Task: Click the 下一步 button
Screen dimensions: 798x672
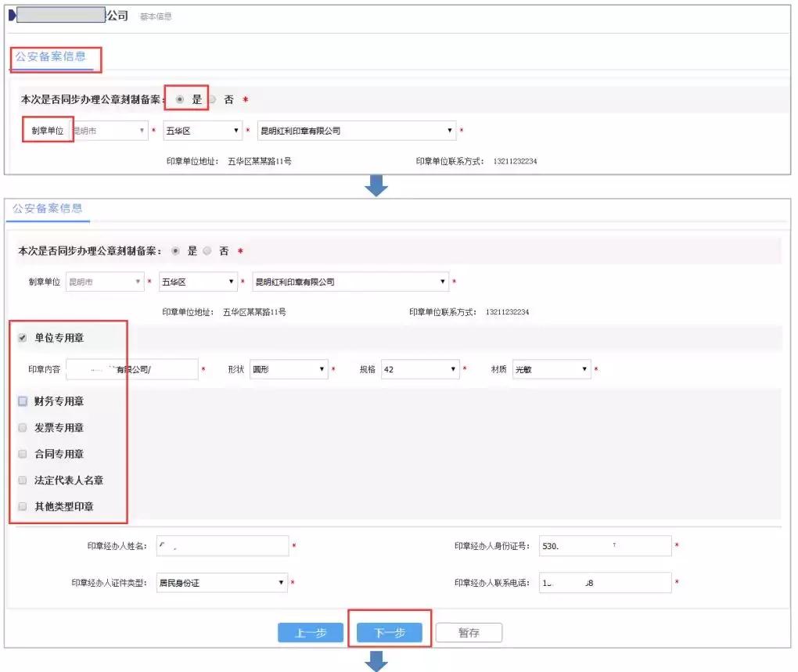Action: tap(389, 633)
